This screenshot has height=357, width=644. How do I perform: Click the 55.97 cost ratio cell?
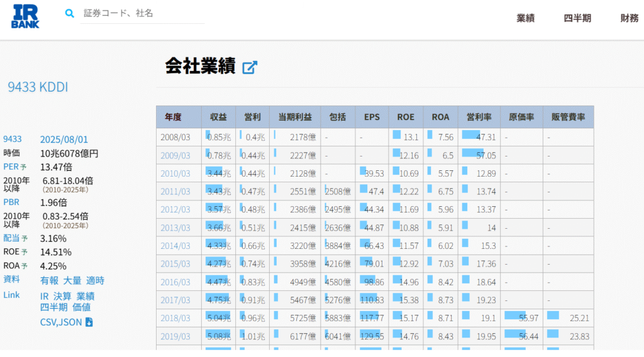tap(521, 319)
